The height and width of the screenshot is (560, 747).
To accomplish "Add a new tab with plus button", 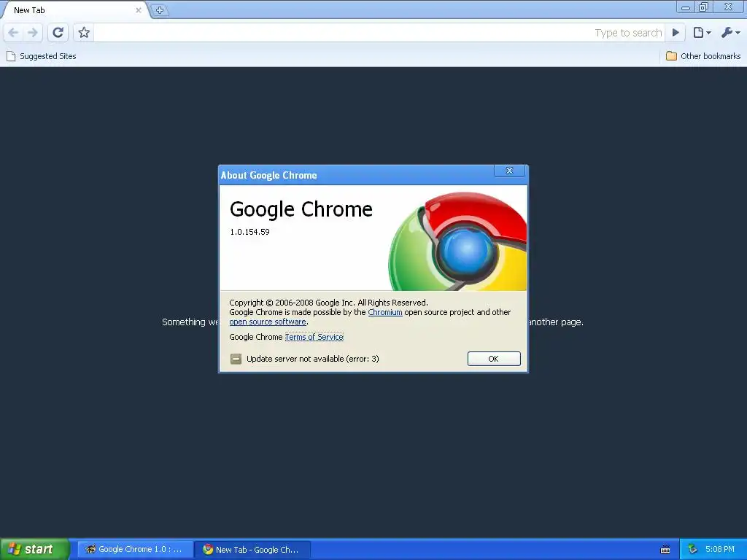I will (x=160, y=10).
